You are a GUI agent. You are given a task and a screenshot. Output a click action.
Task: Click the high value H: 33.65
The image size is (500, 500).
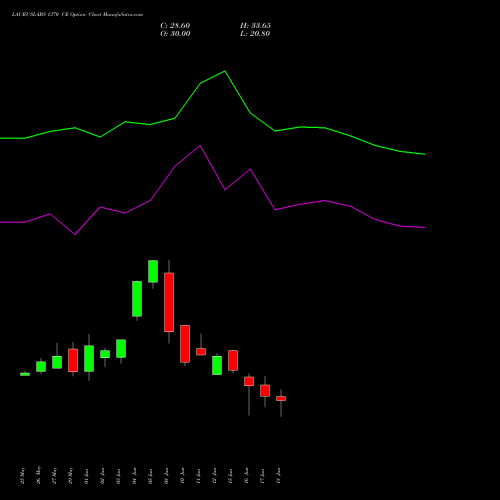[255, 26]
